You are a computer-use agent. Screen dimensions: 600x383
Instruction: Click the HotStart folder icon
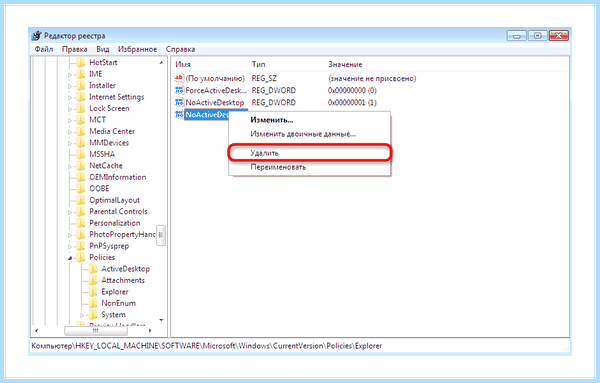(81, 62)
